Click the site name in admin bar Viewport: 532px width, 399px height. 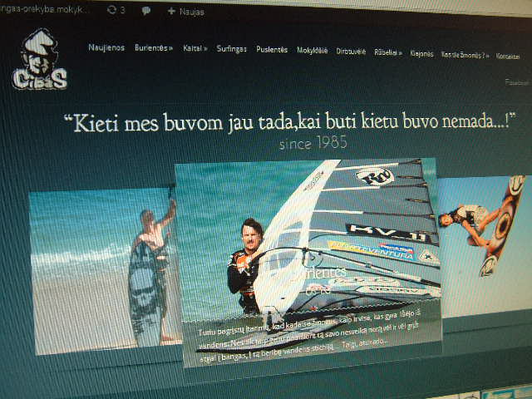pos(46,10)
